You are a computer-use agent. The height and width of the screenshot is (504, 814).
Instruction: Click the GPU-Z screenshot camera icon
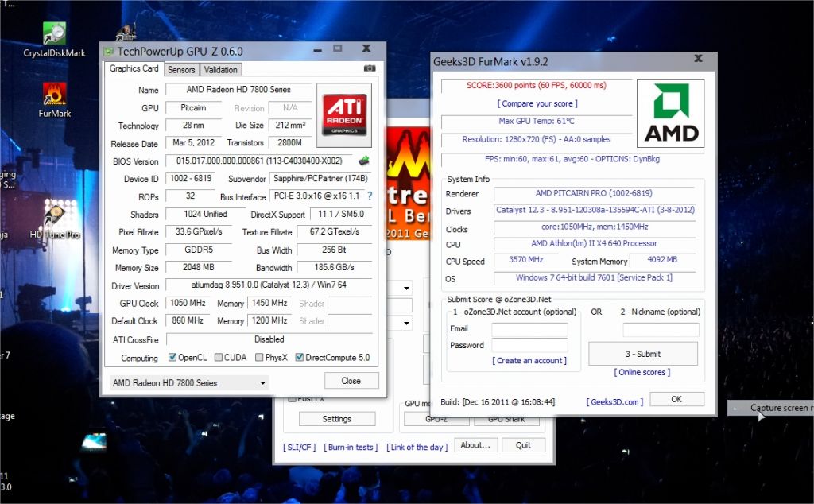[370, 68]
